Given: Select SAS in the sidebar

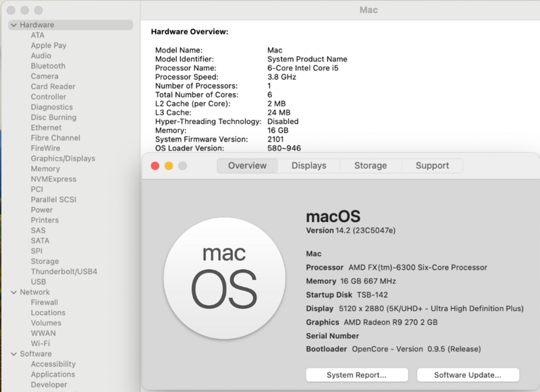Looking at the screenshot, I should [38, 230].
